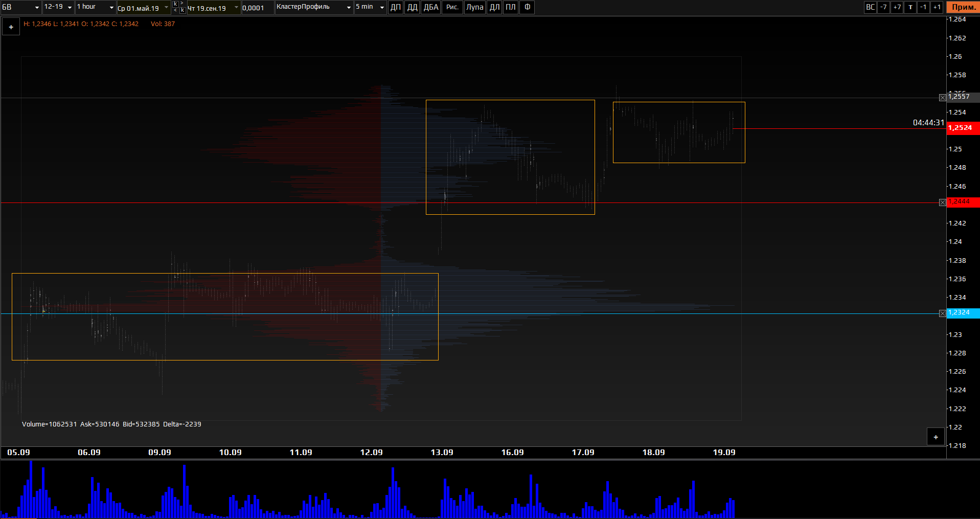Toggle the ПЛ toolbar button
The width and height of the screenshot is (980, 519).
[510, 7]
